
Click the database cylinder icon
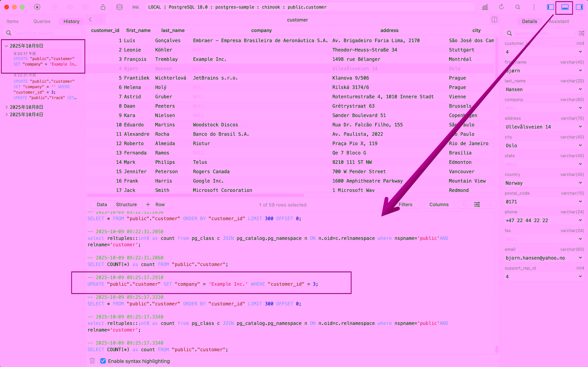pyautogui.click(x=119, y=7)
